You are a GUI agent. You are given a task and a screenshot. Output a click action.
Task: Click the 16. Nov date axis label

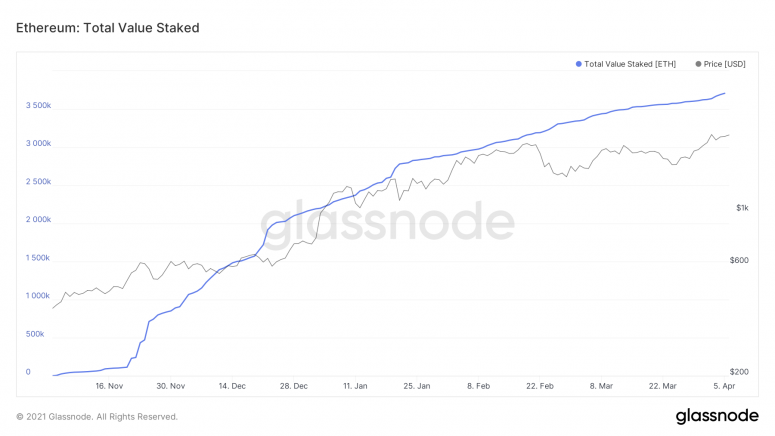click(x=109, y=385)
